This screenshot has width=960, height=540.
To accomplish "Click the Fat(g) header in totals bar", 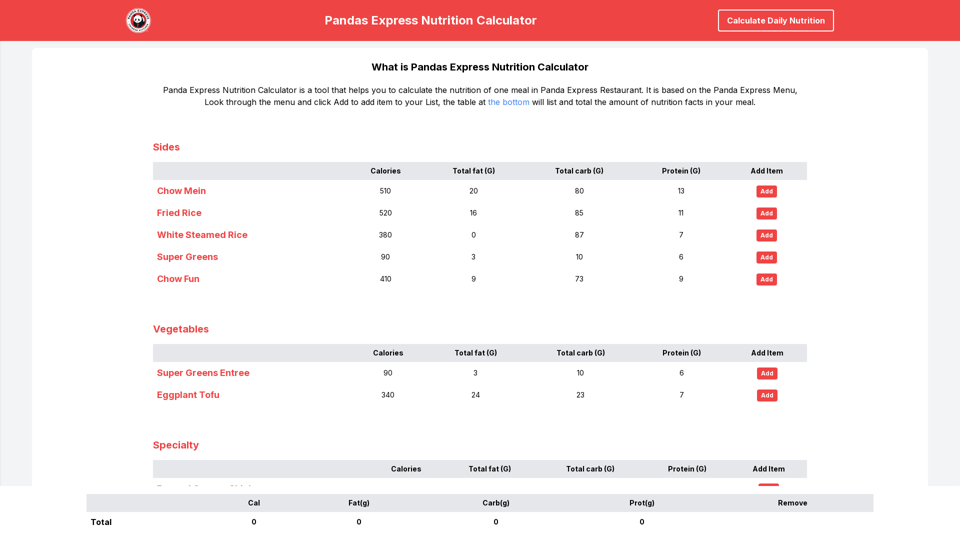I will (359, 503).
